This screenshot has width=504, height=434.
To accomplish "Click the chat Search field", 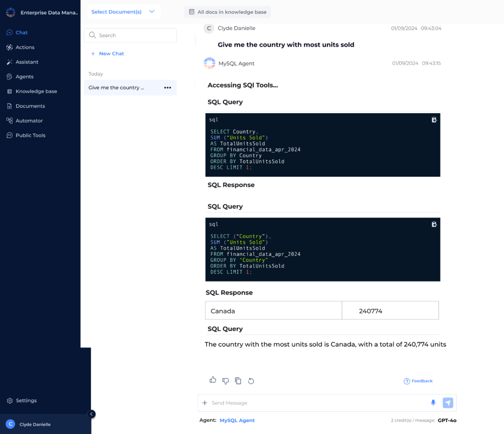I will pos(130,35).
